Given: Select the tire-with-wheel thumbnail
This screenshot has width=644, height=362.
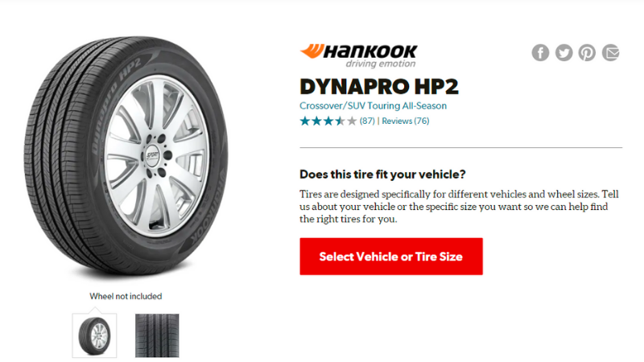Looking at the screenshot, I should click(94, 335).
